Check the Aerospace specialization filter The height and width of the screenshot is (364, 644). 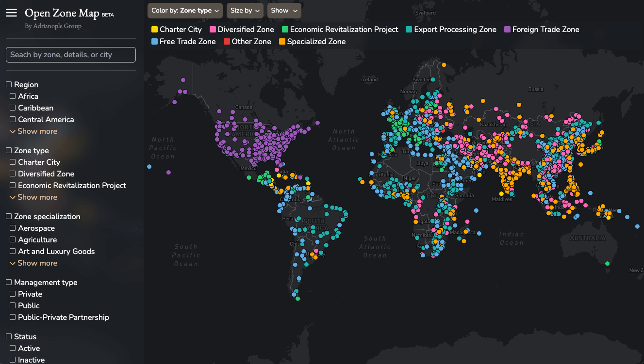point(13,228)
